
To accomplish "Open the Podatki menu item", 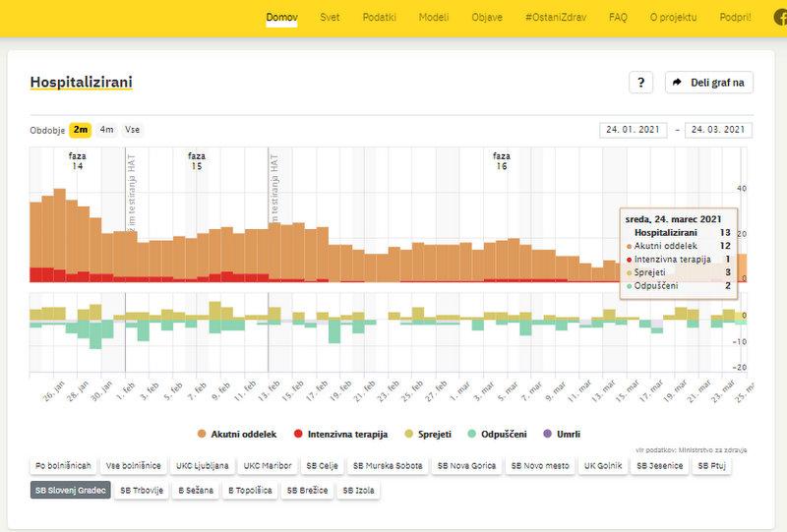I will (379, 18).
